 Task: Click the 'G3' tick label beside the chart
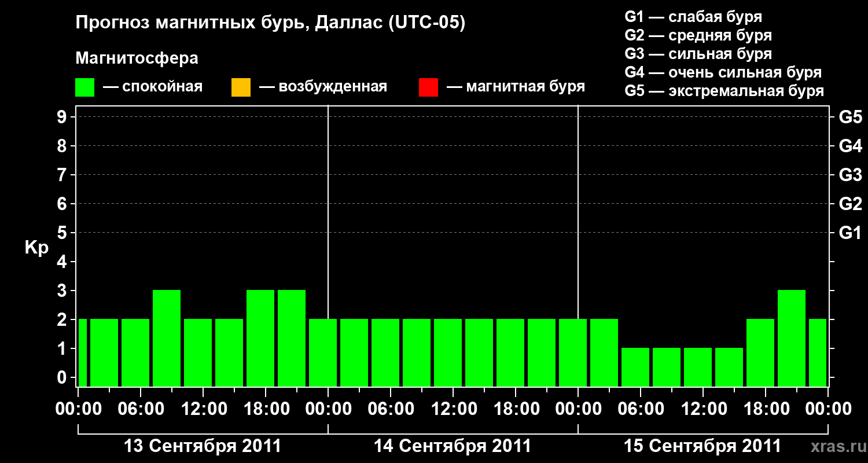click(x=851, y=175)
